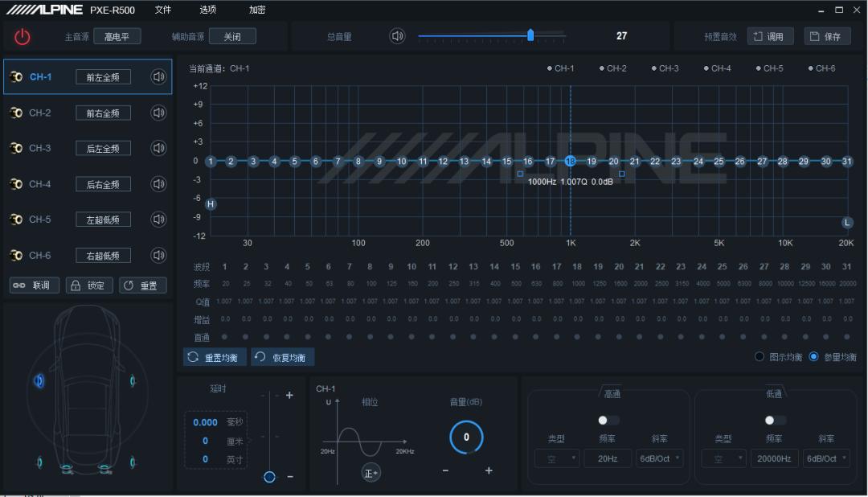Mute the CH-1 channel speaker icon
Image resolution: width=868 pixels, height=497 pixels.
(x=158, y=77)
